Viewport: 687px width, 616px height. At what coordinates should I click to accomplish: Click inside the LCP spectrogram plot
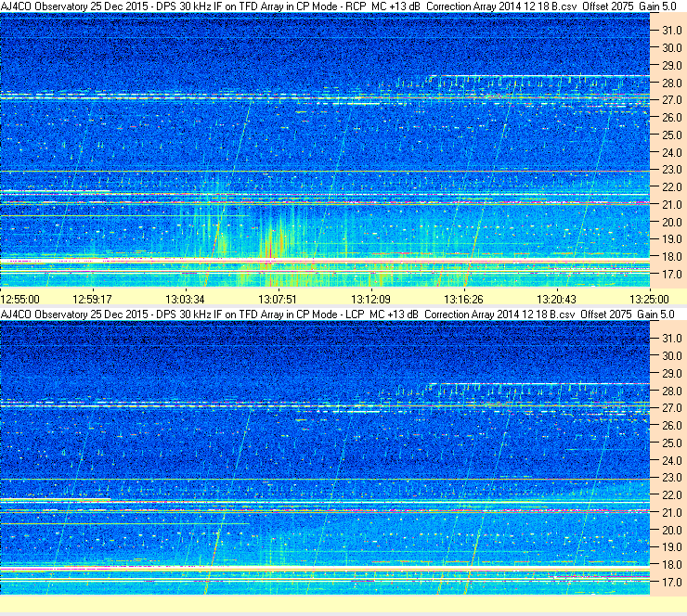click(325, 458)
